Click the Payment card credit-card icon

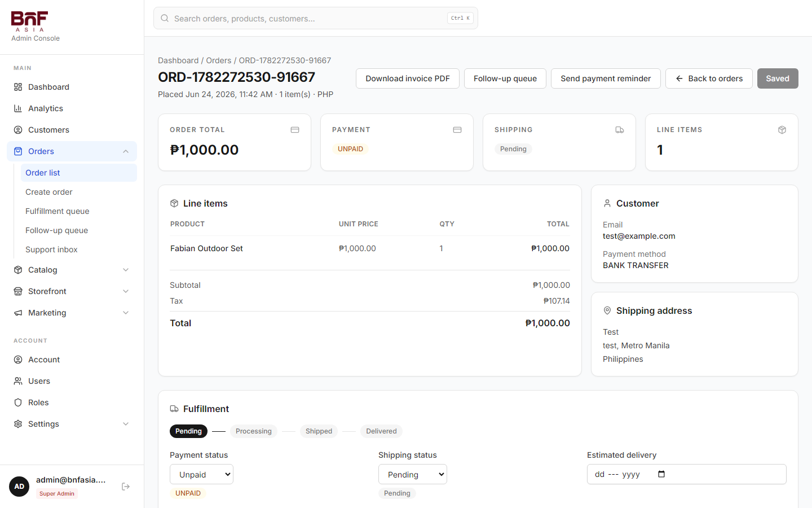tap(457, 130)
